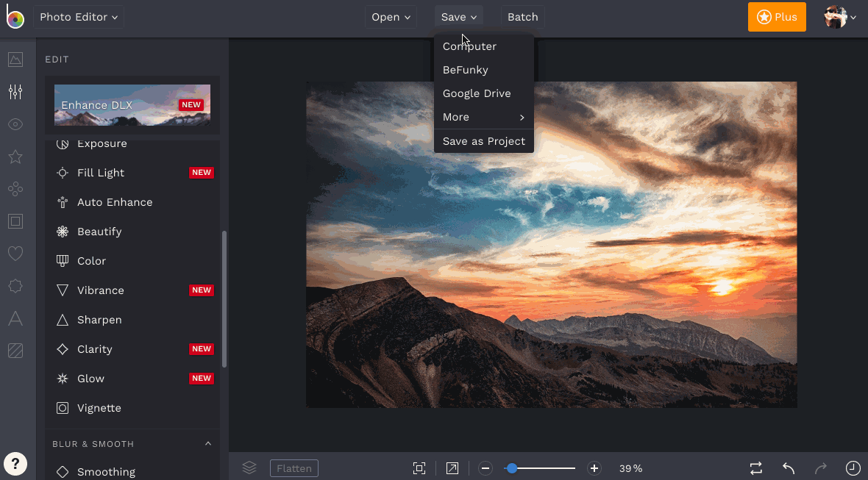Collapse the Blur & Smooth section
This screenshot has width=868, height=480.
208,443
